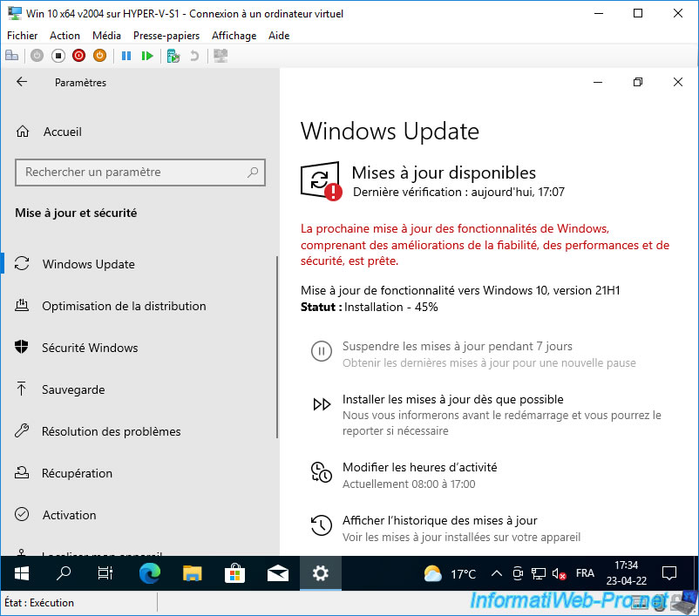
Task: Send Ctrl+Alt+Del via the Hyper-V toolbar icon
Action: (11, 56)
